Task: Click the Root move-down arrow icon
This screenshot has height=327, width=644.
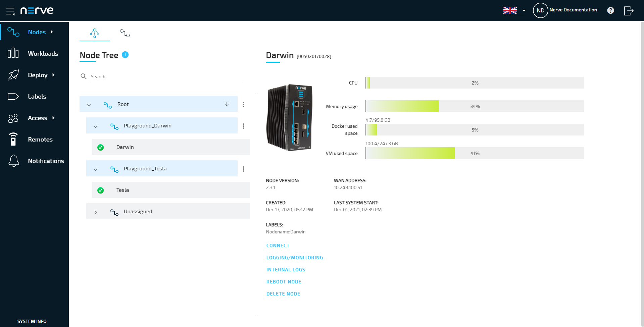Action: click(x=227, y=104)
